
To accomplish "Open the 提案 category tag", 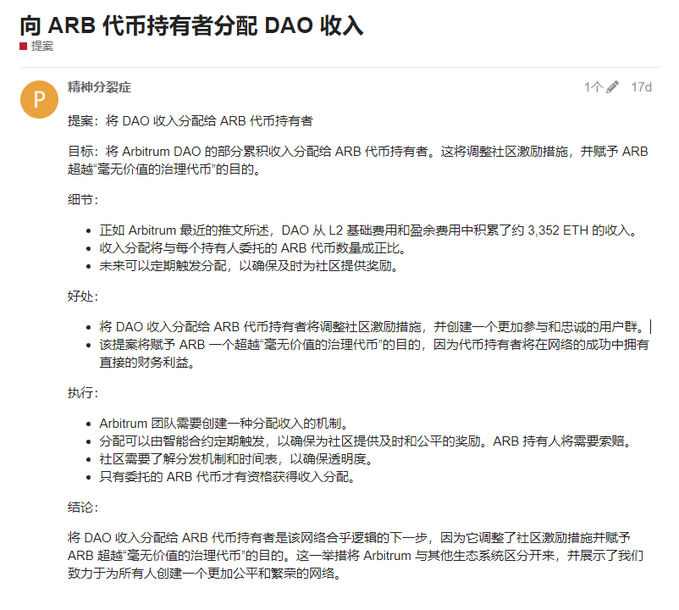I will pyautogui.click(x=42, y=46).
